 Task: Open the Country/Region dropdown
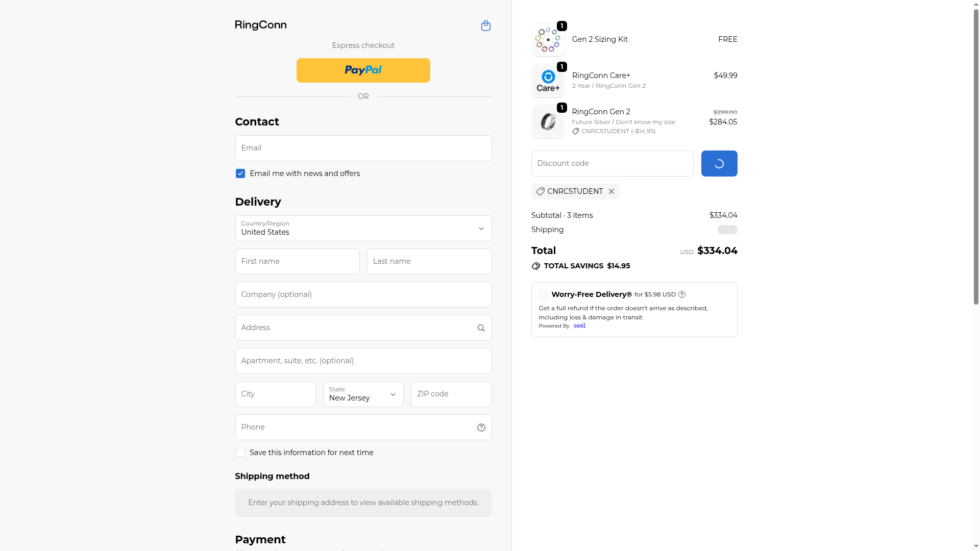tap(363, 228)
